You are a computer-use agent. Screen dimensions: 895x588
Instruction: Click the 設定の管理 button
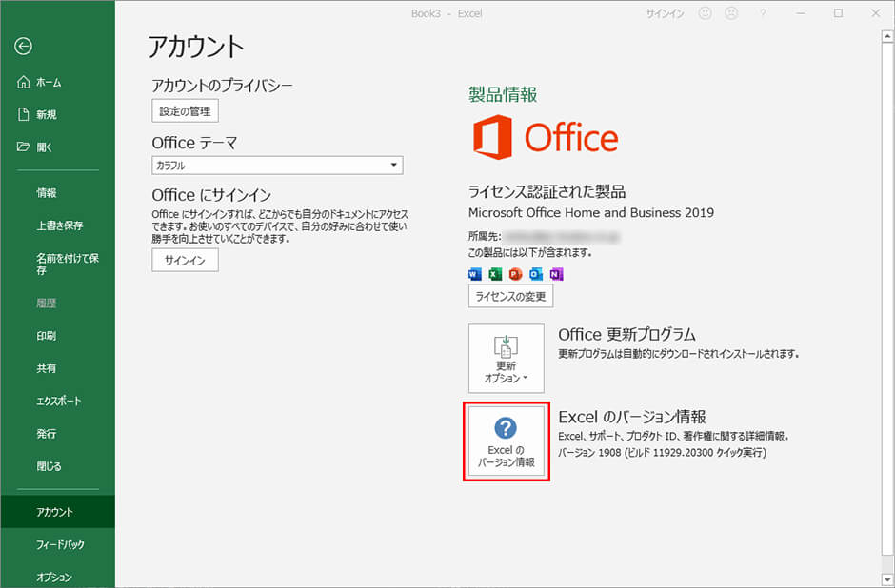pyautogui.click(x=185, y=109)
